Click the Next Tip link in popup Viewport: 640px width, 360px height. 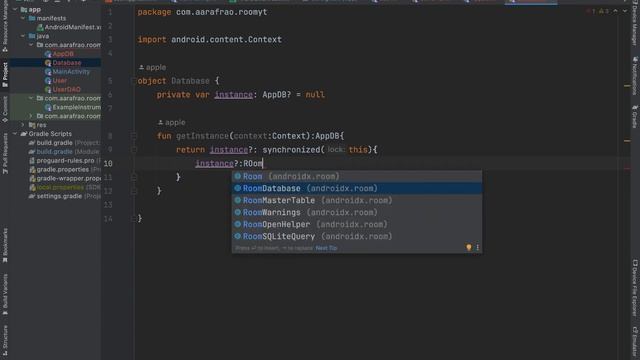326,248
